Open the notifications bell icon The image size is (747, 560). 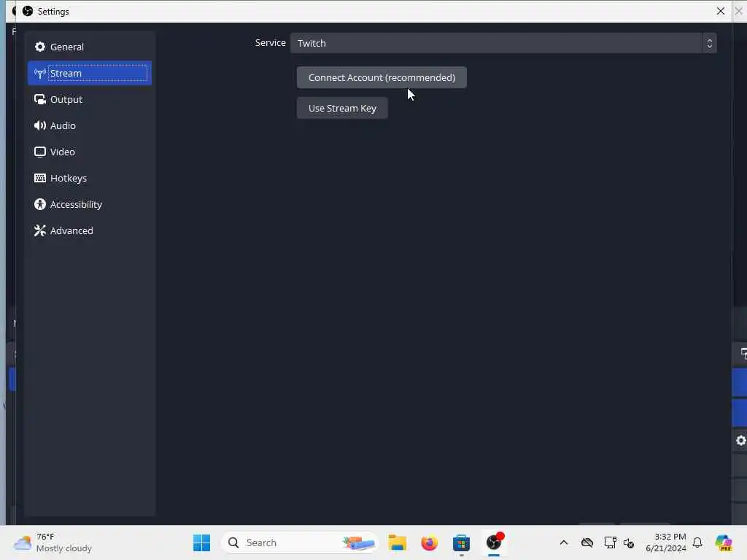pos(697,542)
